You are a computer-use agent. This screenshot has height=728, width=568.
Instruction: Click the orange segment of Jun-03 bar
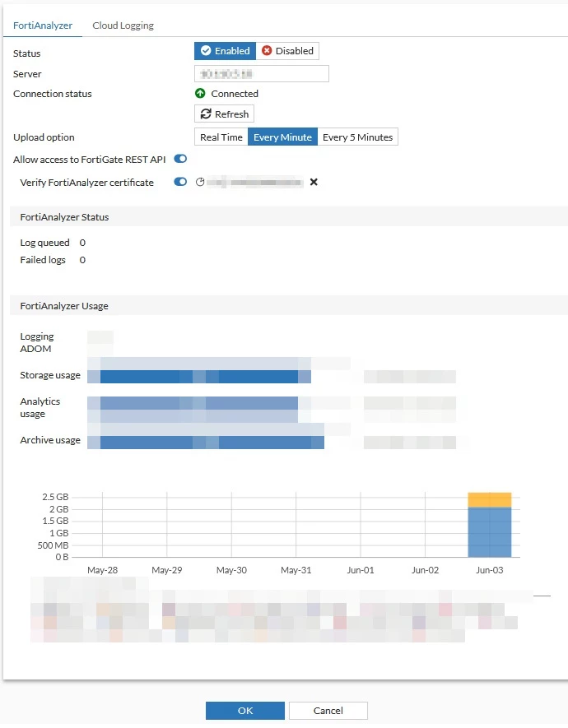pyautogui.click(x=490, y=499)
